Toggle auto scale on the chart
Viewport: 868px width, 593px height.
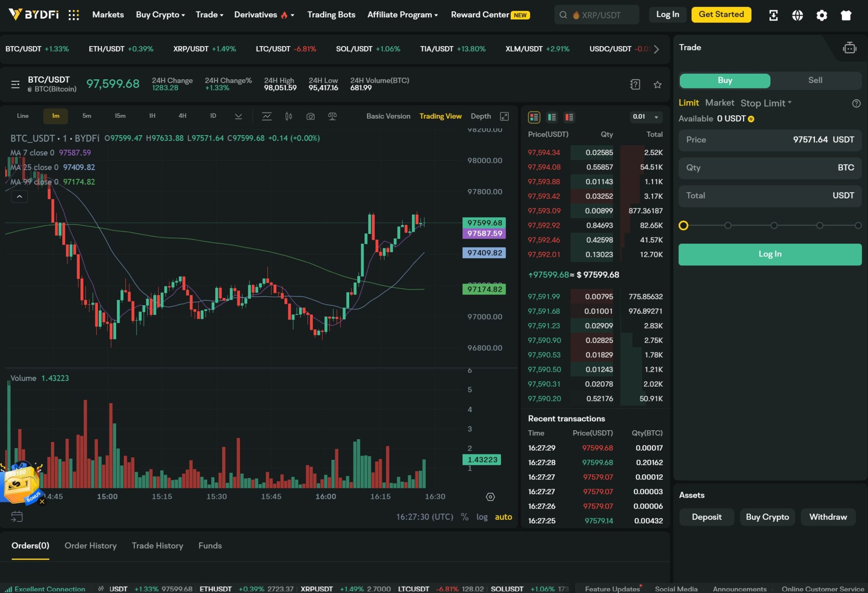coord(503,517)
